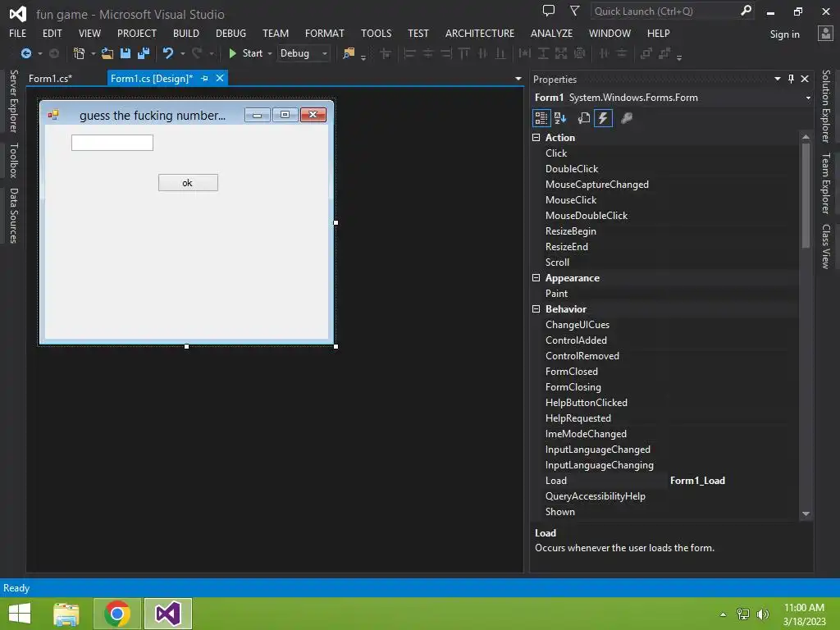840x630 pixels.
Task: Click the Find in Files toolbar icon
Action: 349,53
